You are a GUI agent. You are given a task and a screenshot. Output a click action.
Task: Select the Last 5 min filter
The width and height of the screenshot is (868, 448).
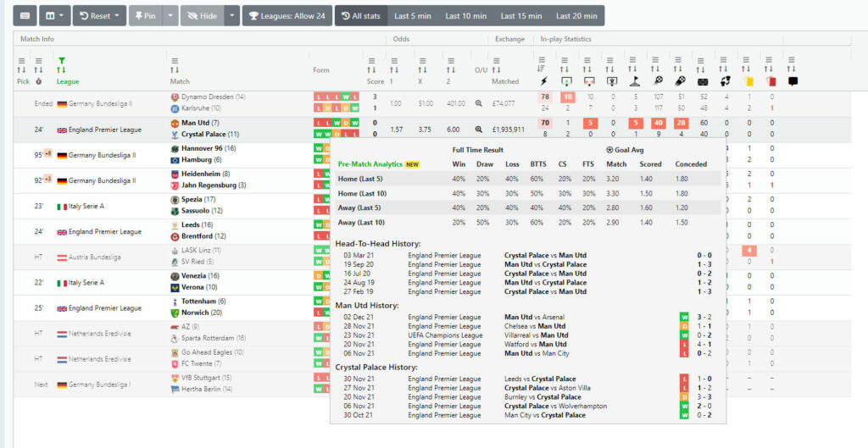coord(413,16)
